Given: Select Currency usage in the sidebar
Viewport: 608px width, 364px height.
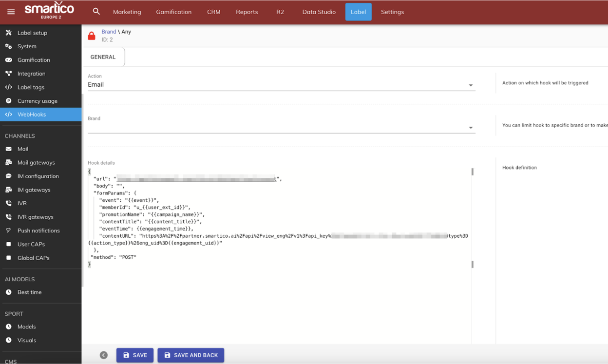Looking at the screenshot, I should point(37,101).
